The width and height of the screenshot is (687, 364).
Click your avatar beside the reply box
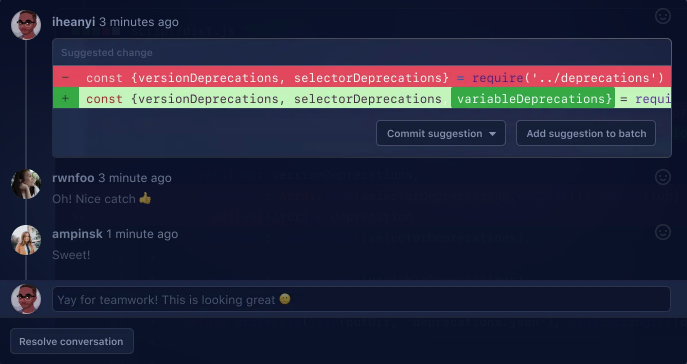point(26,299)
